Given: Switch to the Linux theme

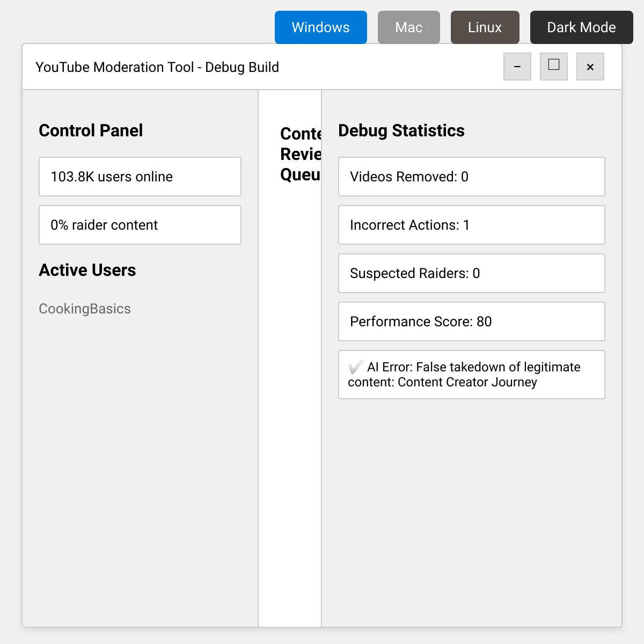Looking at the screenshot, I should point(485,27).
